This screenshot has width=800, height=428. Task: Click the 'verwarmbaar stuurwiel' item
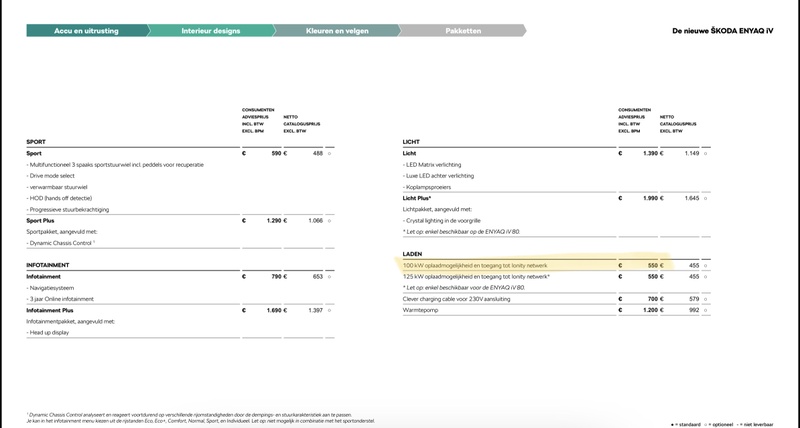click(x=57, y=187)
